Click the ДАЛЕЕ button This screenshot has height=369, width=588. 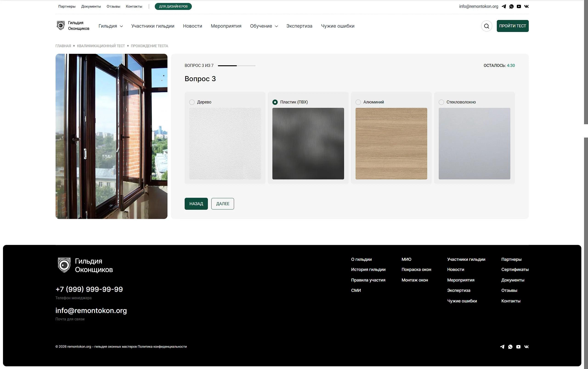(223, 203)
